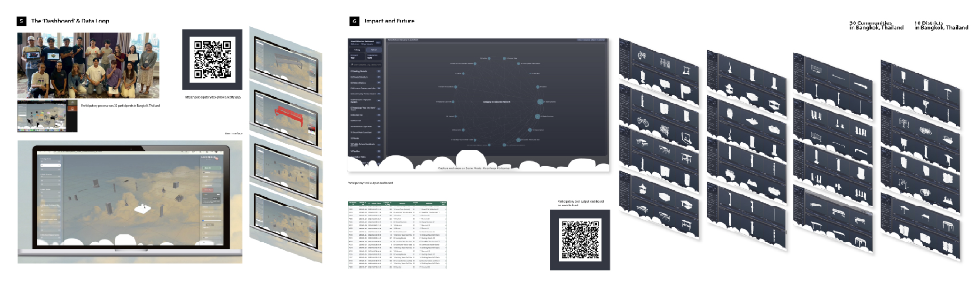980x283 pixels.
Task: Select the 14 Pavilion category row
Action: click(x=366, y=151)
